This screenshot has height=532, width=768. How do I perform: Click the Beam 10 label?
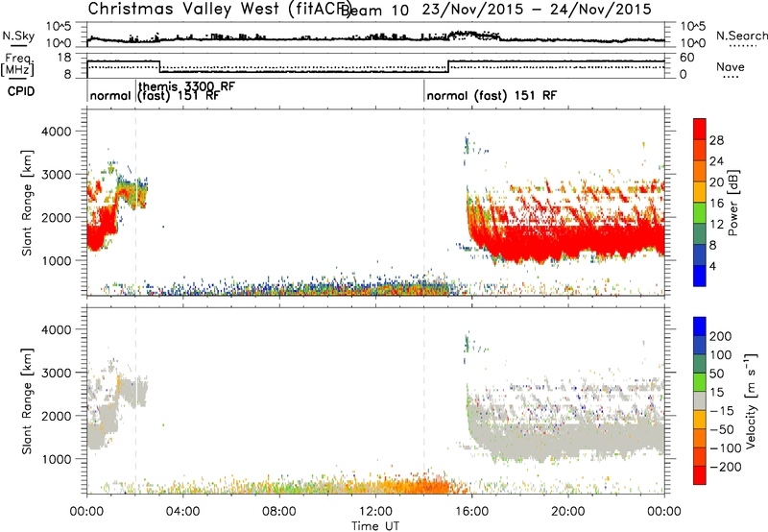point(374,11)
